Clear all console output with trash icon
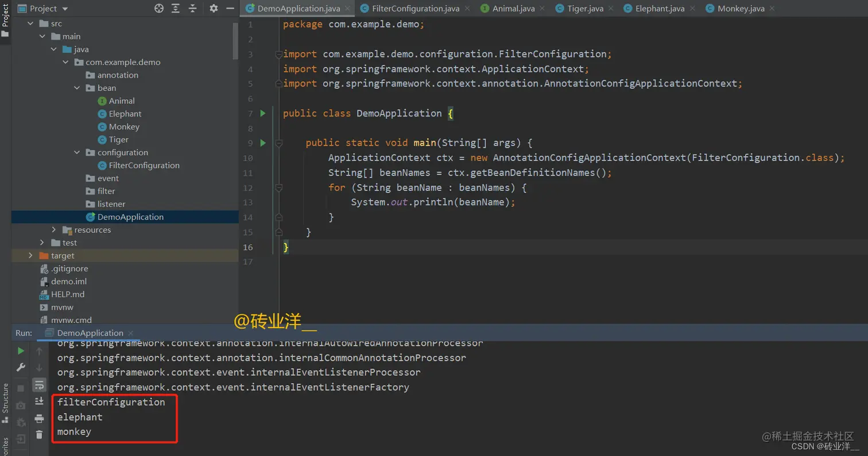Viewport: 868px width, 456px height. pos(39,435)
